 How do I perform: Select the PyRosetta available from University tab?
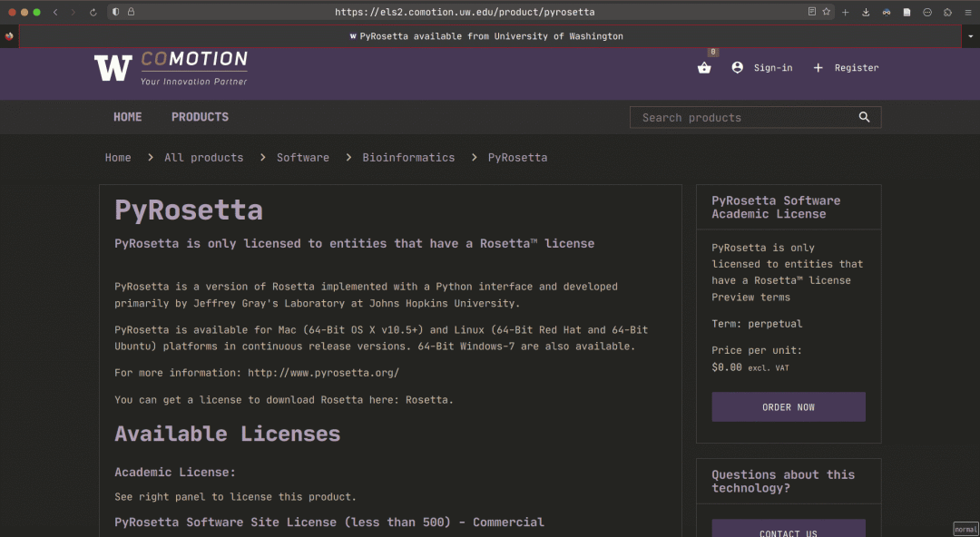pyautogui.click(x=490, y=36)
